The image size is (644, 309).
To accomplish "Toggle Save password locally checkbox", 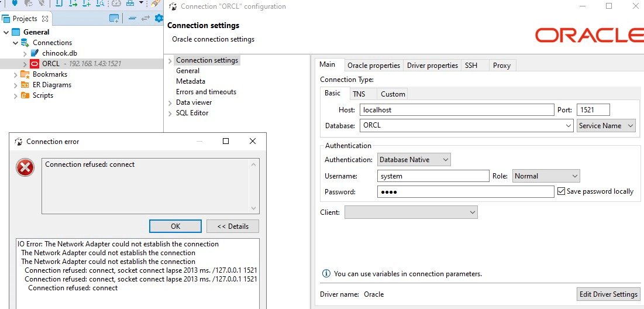I will pos(562,191).
